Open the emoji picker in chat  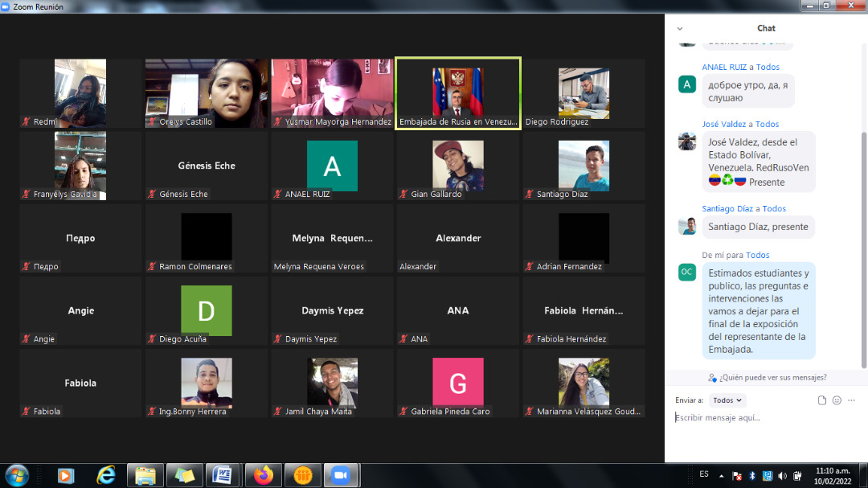pos(837,400)
